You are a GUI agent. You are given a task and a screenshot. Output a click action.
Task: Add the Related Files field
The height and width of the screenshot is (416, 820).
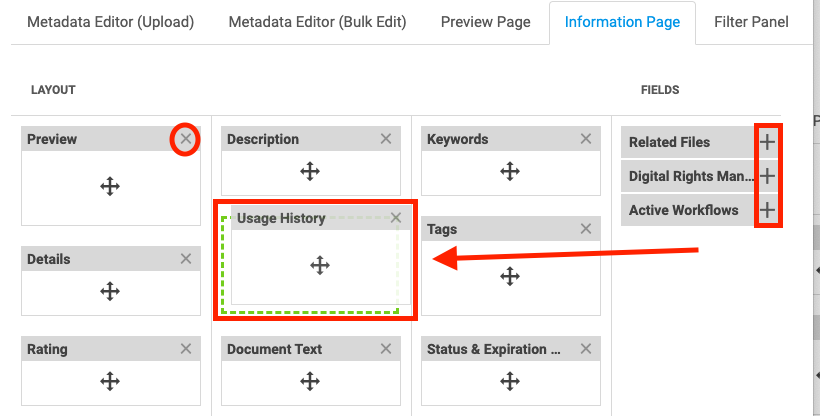click(x=767, y=142)
